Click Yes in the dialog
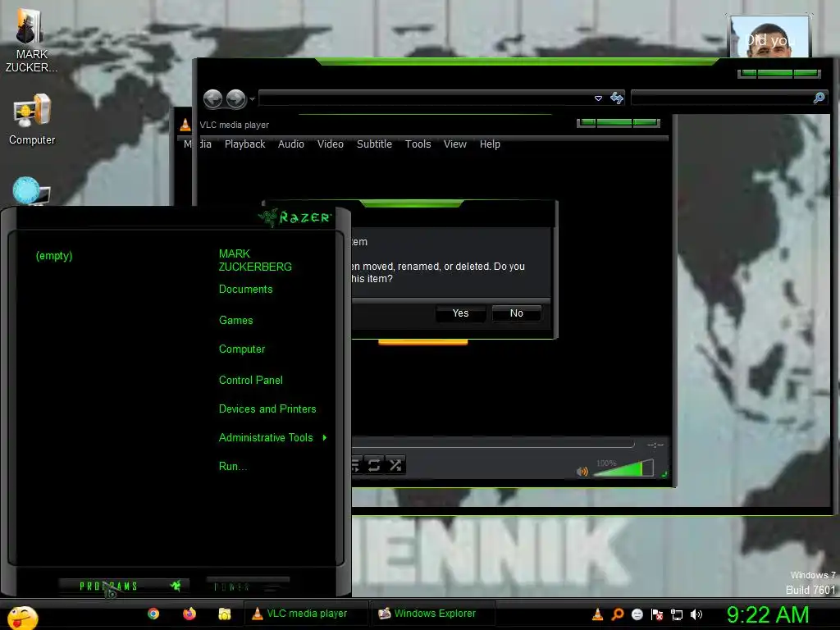The image size is (840, 630). 461,313
